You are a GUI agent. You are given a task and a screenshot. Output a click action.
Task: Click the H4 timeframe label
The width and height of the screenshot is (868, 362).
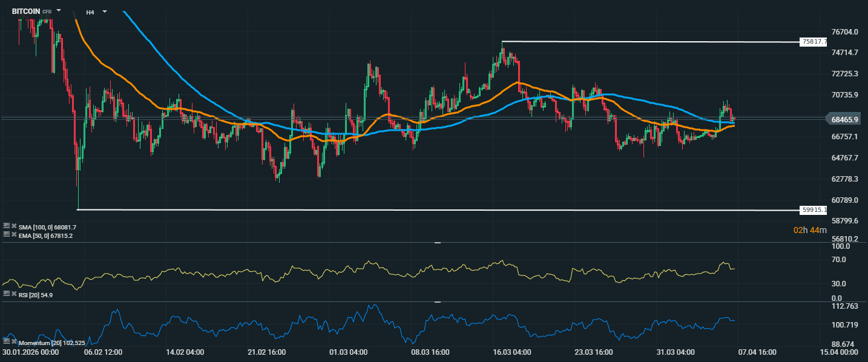click(90, 12)
